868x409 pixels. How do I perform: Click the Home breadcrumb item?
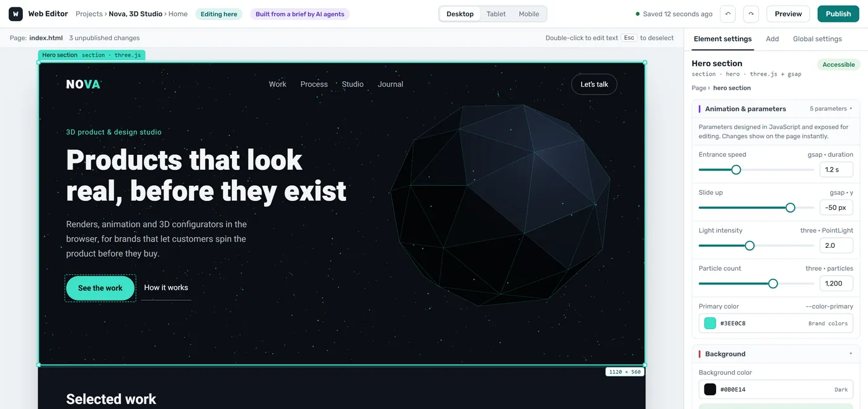178,14
